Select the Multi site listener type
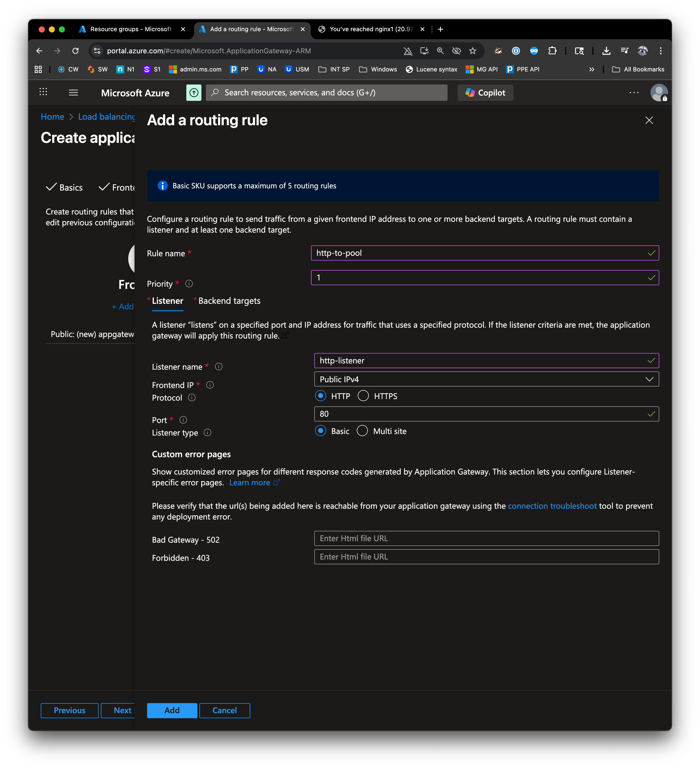Viewport: 700px width, 768px height. pyautogui.click(x=362, y=431)
